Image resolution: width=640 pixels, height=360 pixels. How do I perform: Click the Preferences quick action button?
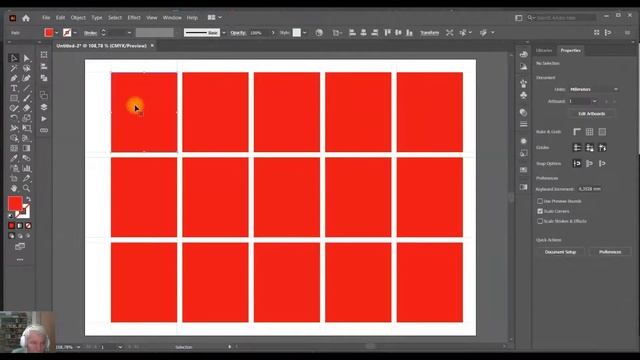coord(610,252)
